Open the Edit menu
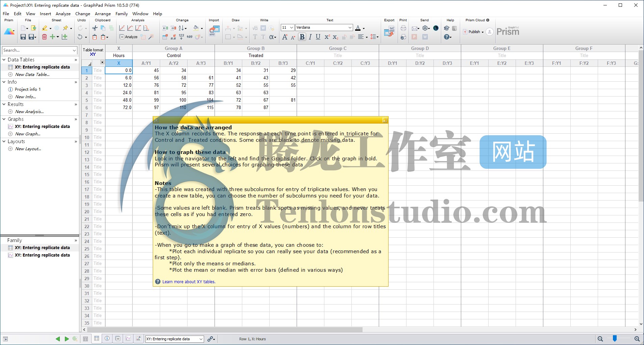Viewport: 644px width, 345px height. click(18, 14)
